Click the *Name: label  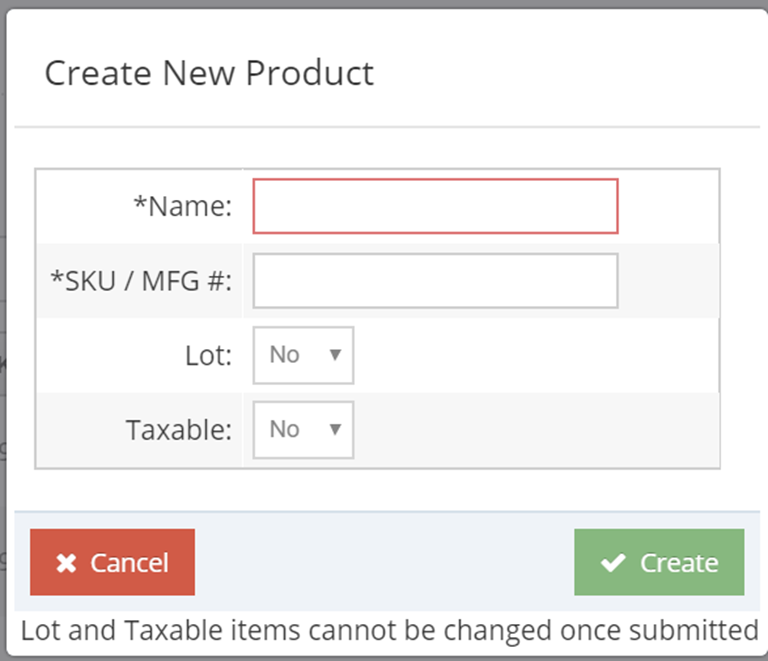(x=183, y=206)
